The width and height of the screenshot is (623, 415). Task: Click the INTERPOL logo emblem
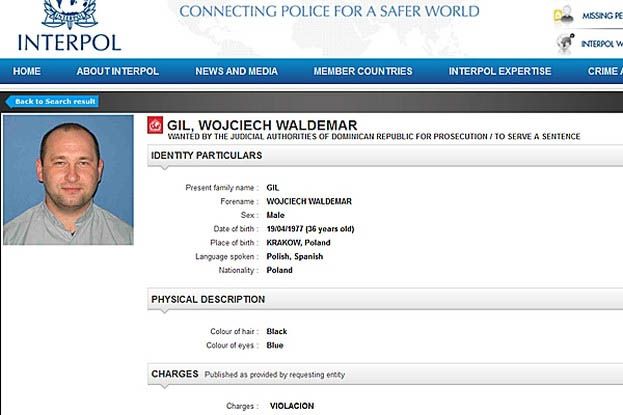click(x=70, y=14)
